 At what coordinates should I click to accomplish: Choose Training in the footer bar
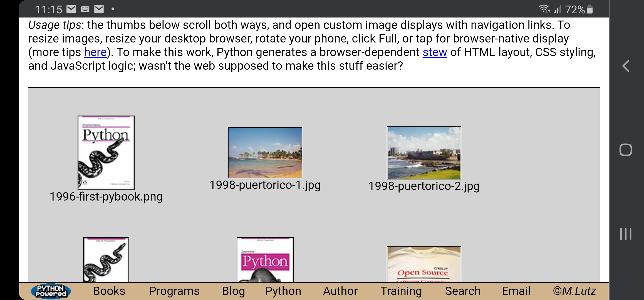(401, 291)
